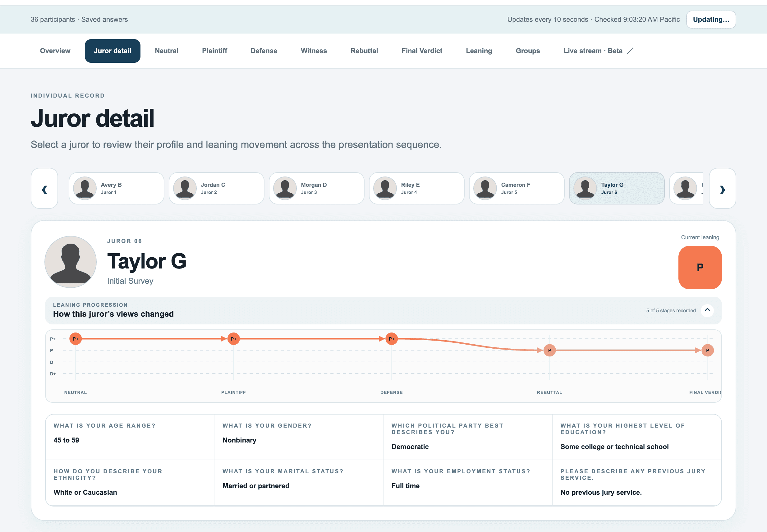Click the Neutral stage P+ marker

point(76,339)
